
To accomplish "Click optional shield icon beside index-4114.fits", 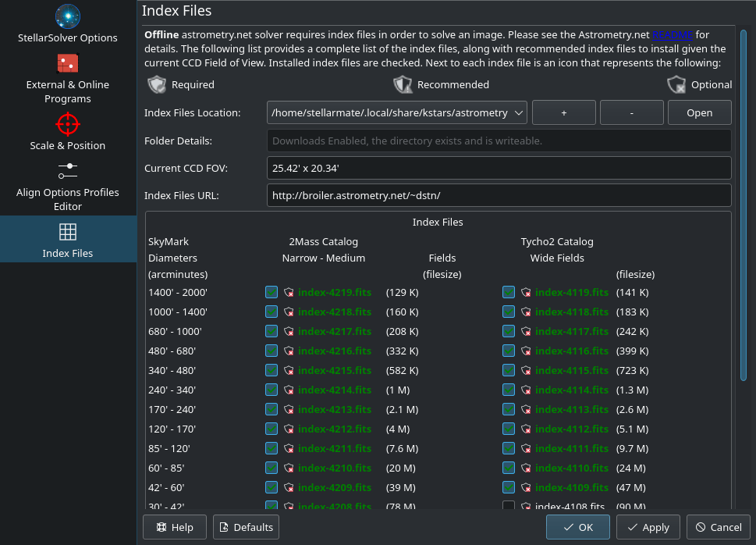I will pos(526,390).
